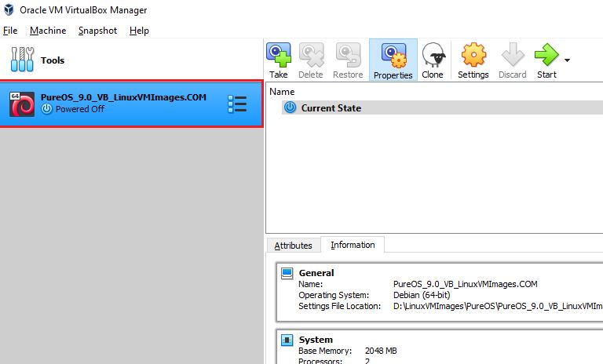Open the Tools panel icon
Image resolution: width=603 pixels, height=364 pixels.
point(22,60)
